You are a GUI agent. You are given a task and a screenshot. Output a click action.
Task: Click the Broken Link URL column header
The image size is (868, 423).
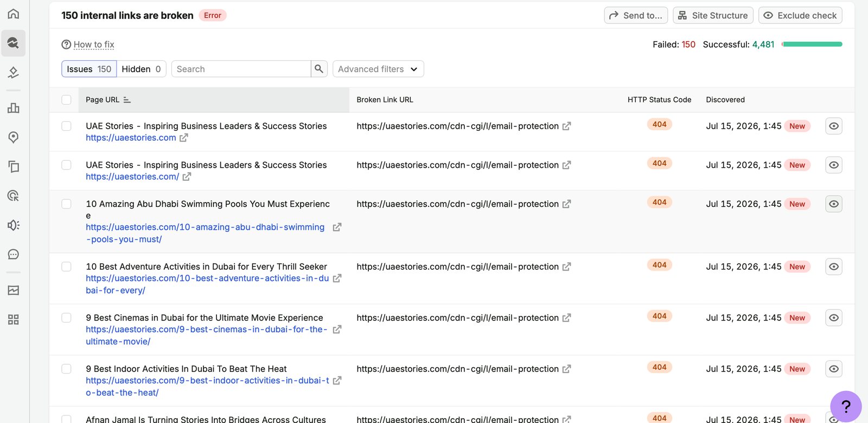(385, 100)
